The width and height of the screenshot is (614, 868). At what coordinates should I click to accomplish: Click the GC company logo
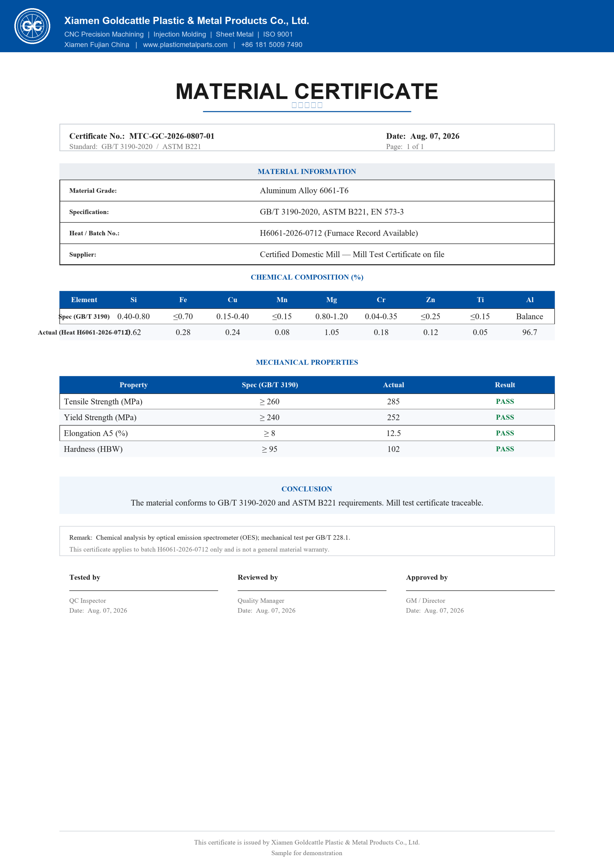click(32, 26)
